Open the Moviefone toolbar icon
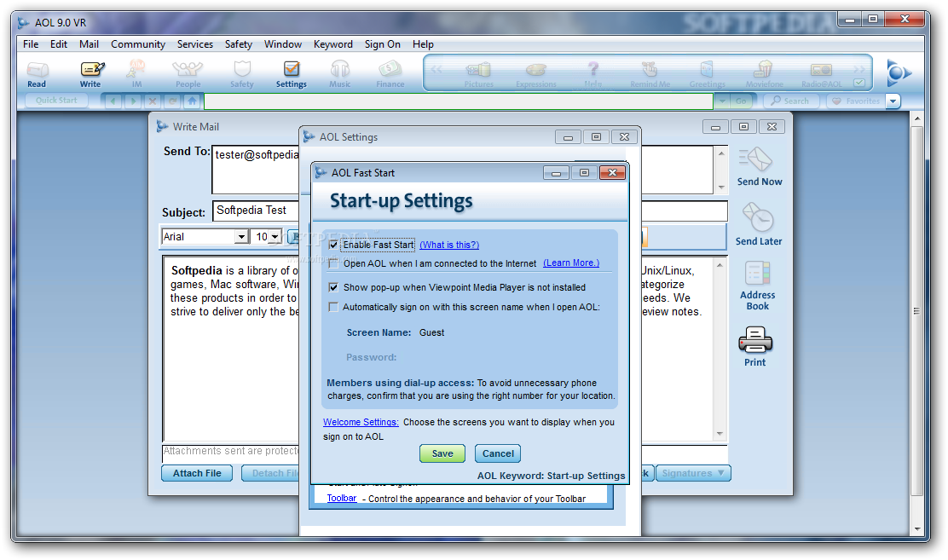Image resolution: width=948 pixels, height=560 pixels. click(764, 75)
